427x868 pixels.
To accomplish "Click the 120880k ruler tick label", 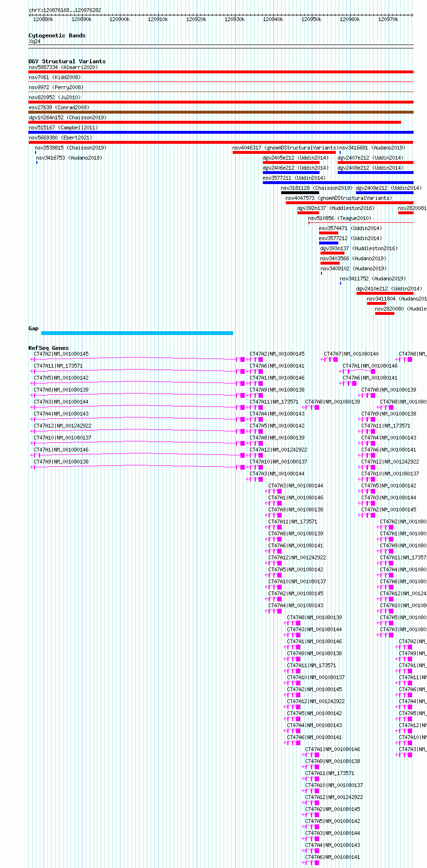I will [x=43, y=19].
